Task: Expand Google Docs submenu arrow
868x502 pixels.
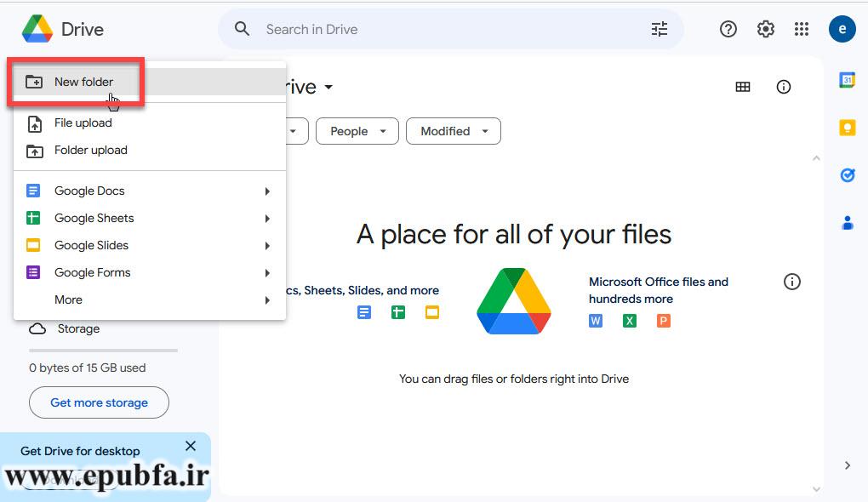Action: click(x=267, y=191)
